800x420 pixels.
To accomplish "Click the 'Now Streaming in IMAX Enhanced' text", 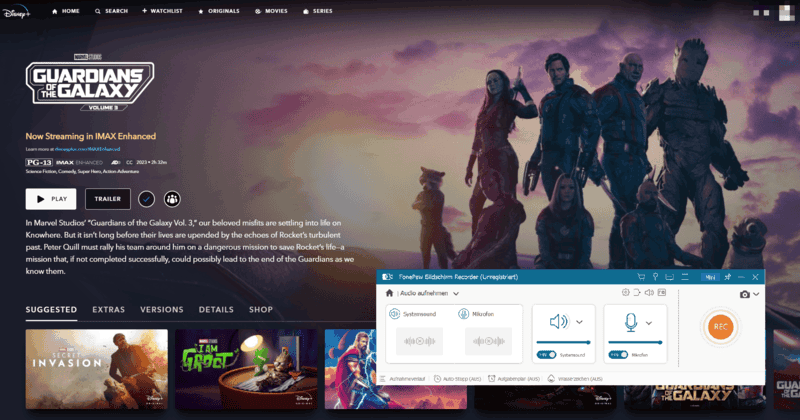I will [x=91, y=136].
